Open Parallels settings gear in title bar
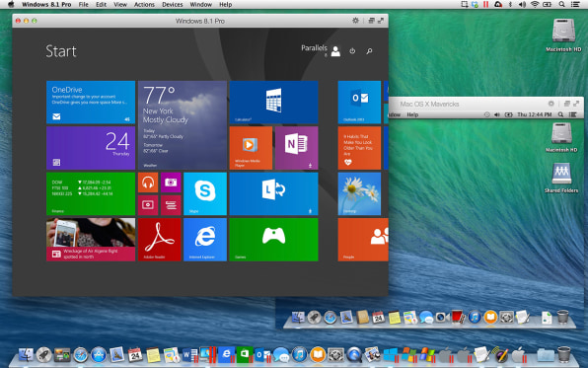Screen dimensions: 588x368 355,21
